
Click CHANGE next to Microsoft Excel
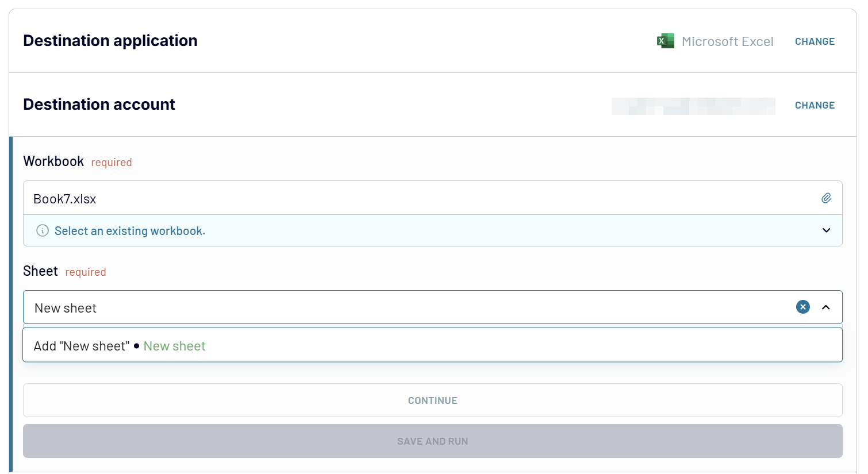(x=815, y=41)
